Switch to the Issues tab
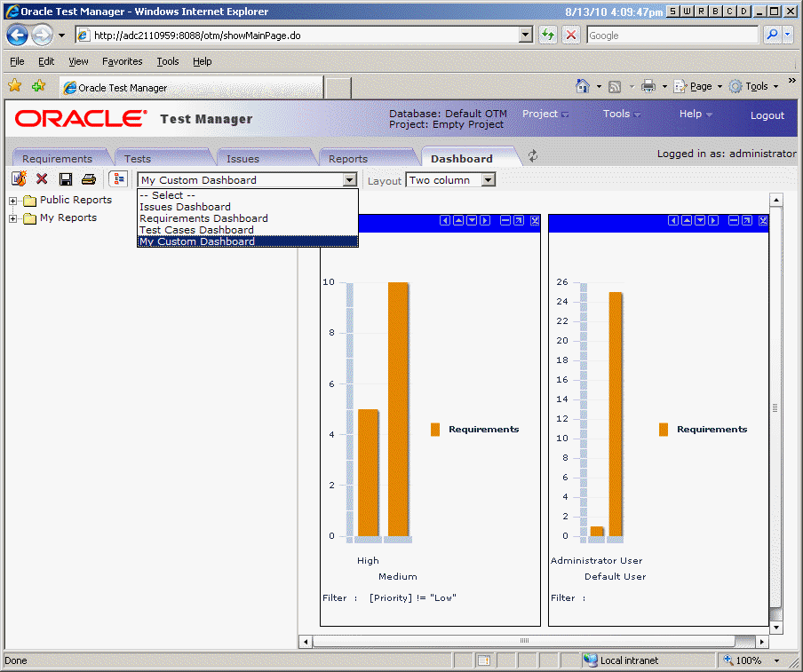This screenshot has height=672, width=803. pyautogui.click(x=242, y=159)
